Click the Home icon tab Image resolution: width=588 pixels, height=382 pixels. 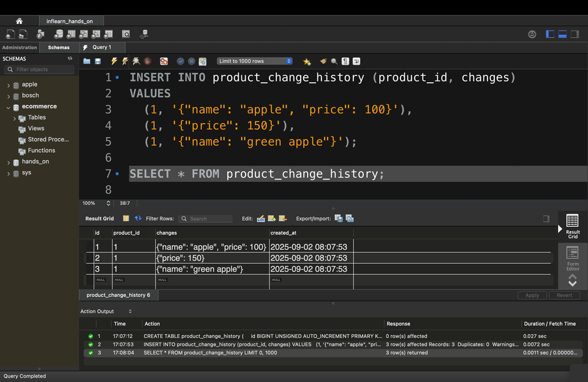[x=19, y=21]
